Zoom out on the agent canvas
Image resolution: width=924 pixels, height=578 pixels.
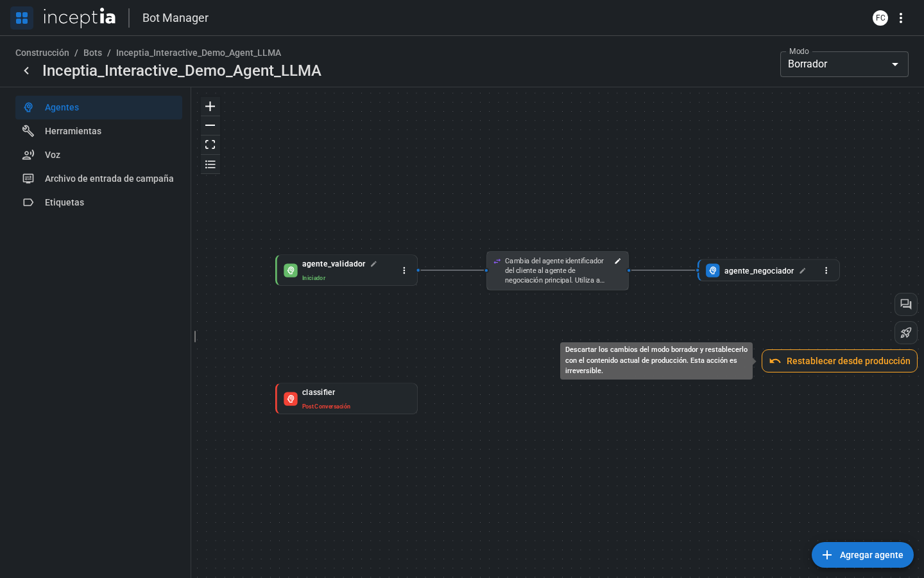click(210, 126)
